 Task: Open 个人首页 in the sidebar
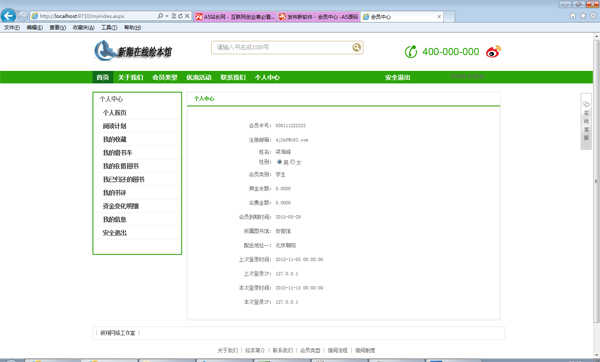(114, 113)
